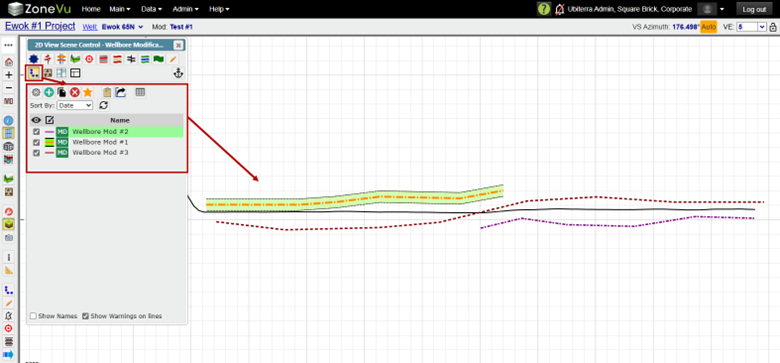Image resolution: width=780 pixels, height=363 pixels.
Task: Toggle the Auto azimuth button
Action: point(708,27)
